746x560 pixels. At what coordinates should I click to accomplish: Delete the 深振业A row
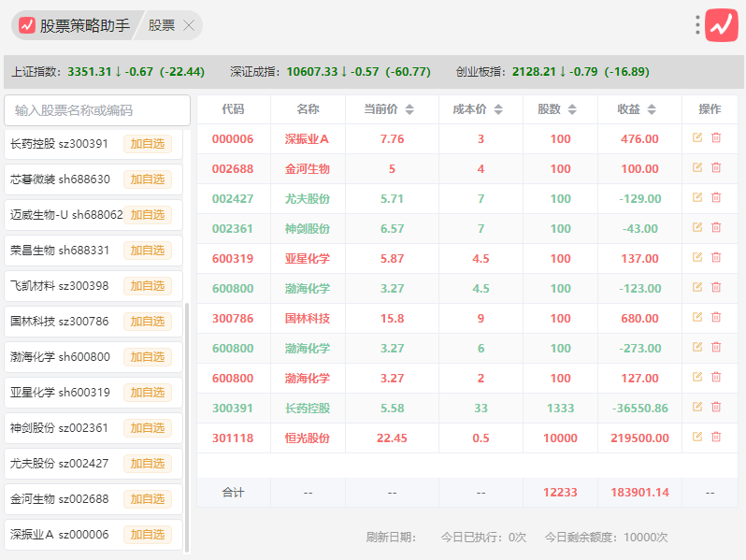pyautogui.click(x=716, y=138)
